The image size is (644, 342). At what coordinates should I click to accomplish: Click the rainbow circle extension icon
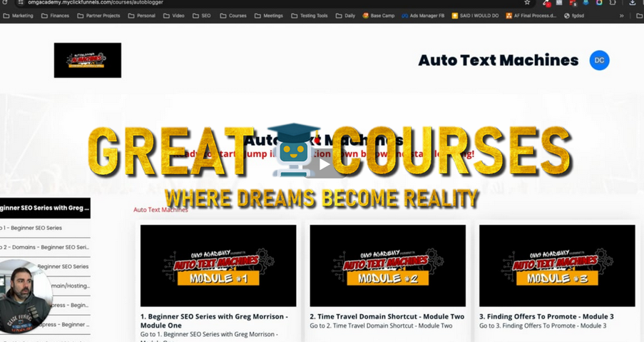599,2
